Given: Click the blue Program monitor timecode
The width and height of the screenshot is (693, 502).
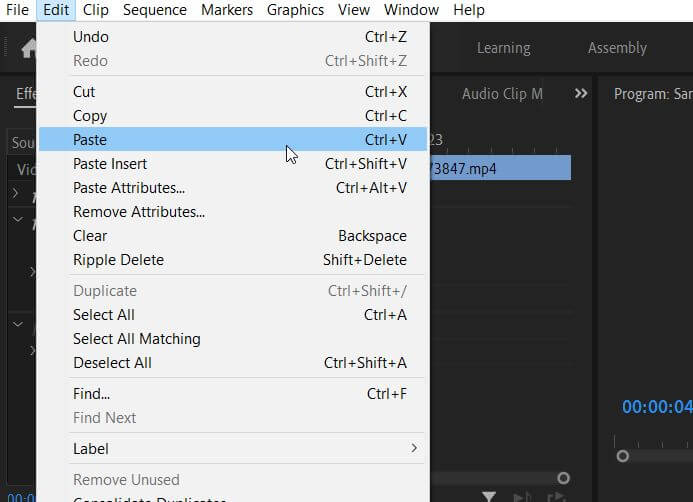Looking at the screenshot, I should pos(657,407).
